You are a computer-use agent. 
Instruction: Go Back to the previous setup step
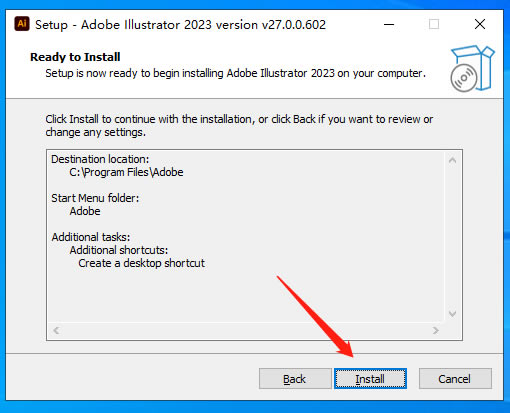click(295, 379)
